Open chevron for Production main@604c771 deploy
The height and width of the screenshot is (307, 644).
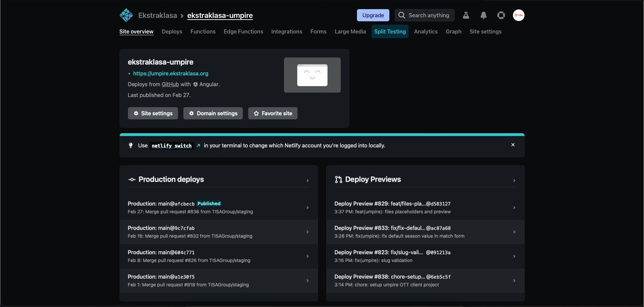click(308, 256)
